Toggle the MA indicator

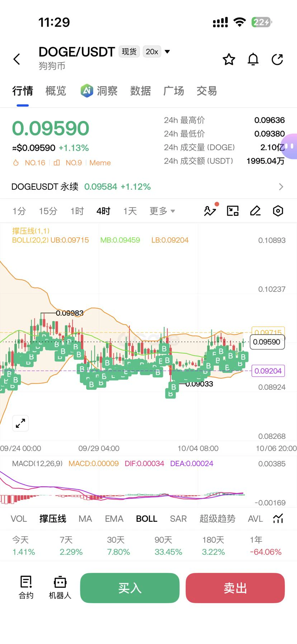point(85,518)
